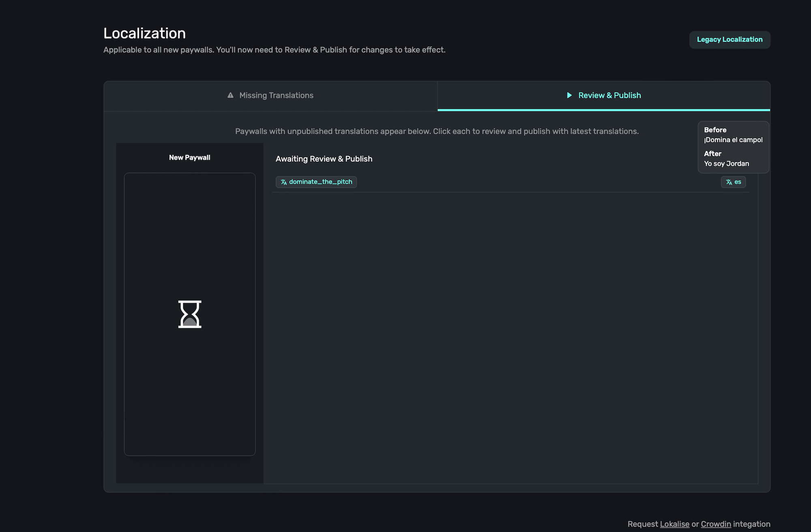Click the warning triangle icon on Missing Translations
The width and height of the screenshot is (811, 532).
[230, 95]
